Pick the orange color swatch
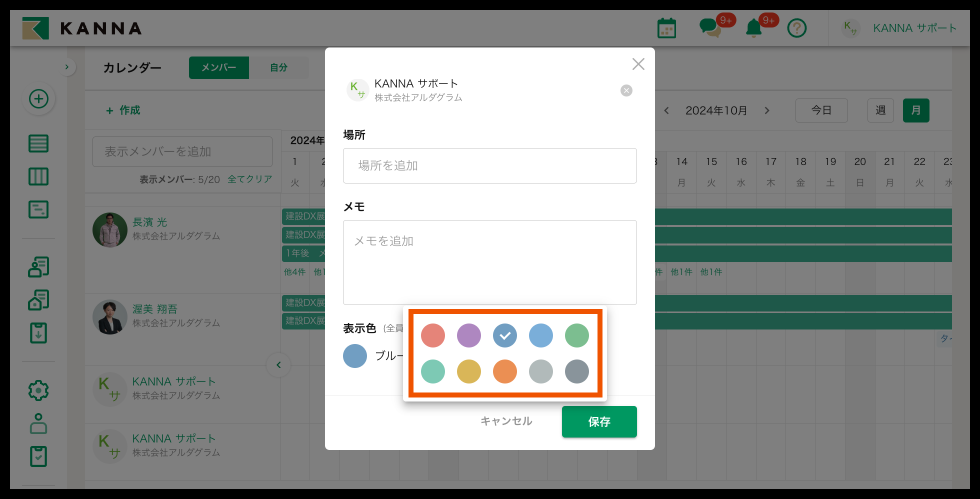 click(x=504, y=371)
